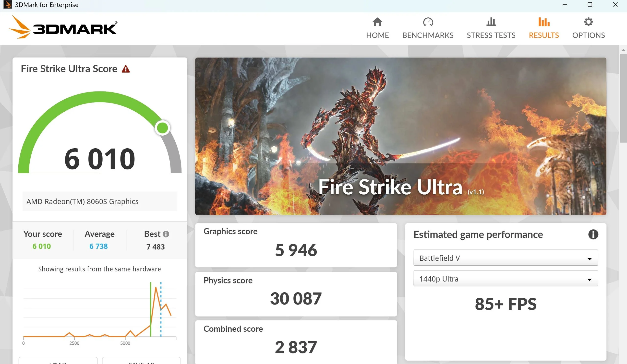This screenshot has height=364, width=627.
Task: Open Benchmarks via the gauge icon
Action: pos(428,22)
